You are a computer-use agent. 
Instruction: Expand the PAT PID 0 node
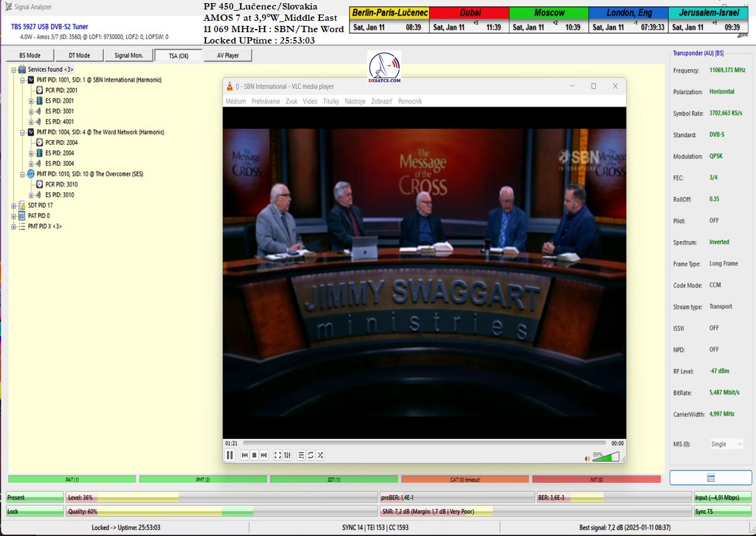coord(14,216)
